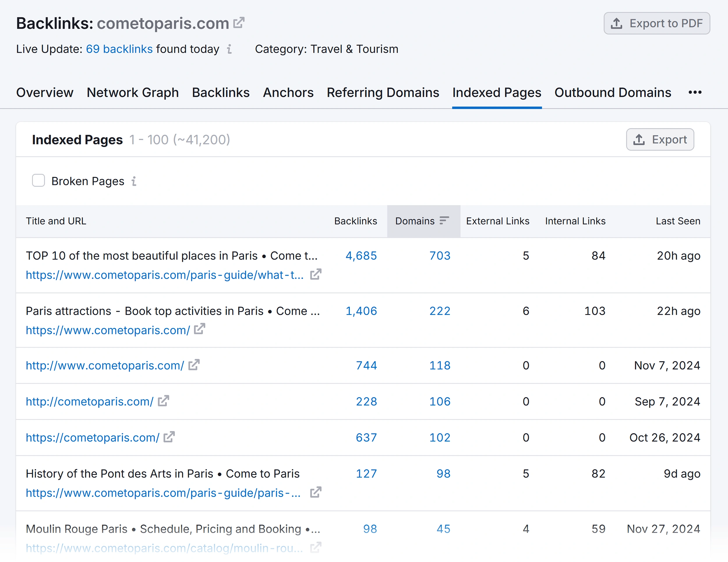
Task: Open the http://www.cometoparis.com/ URL link
Action: pyautogui.click(x=105, y=366)
